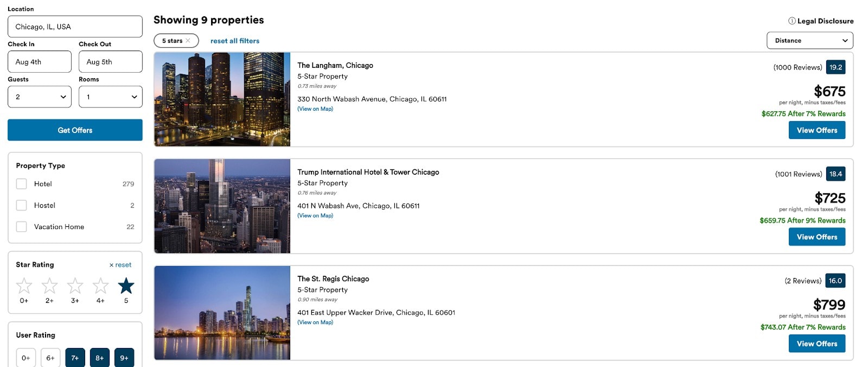This screenshot has height=367, width=868.
Task: Toggle the 8+ user rating button
Action: 100,358
